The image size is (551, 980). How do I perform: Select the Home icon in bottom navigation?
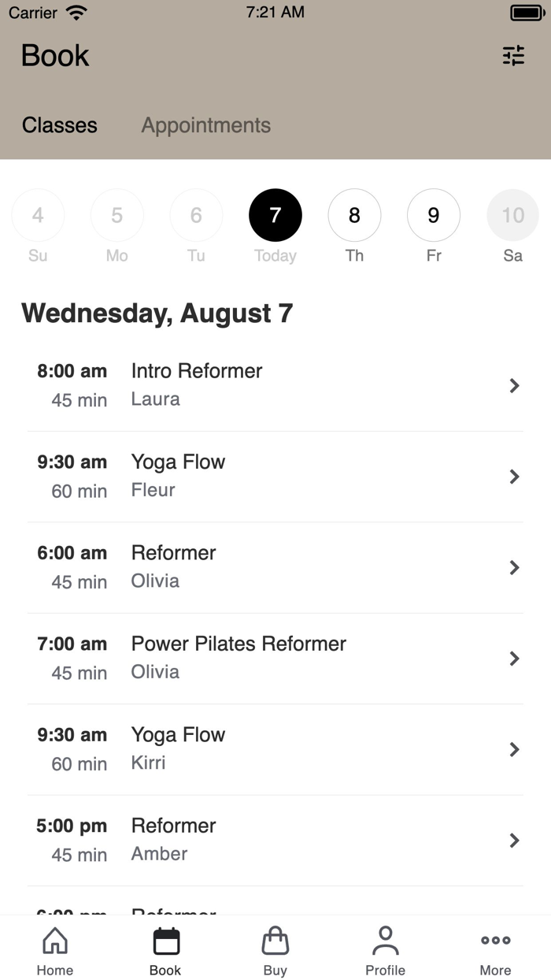pyautogui.click(x=54, y=941)
